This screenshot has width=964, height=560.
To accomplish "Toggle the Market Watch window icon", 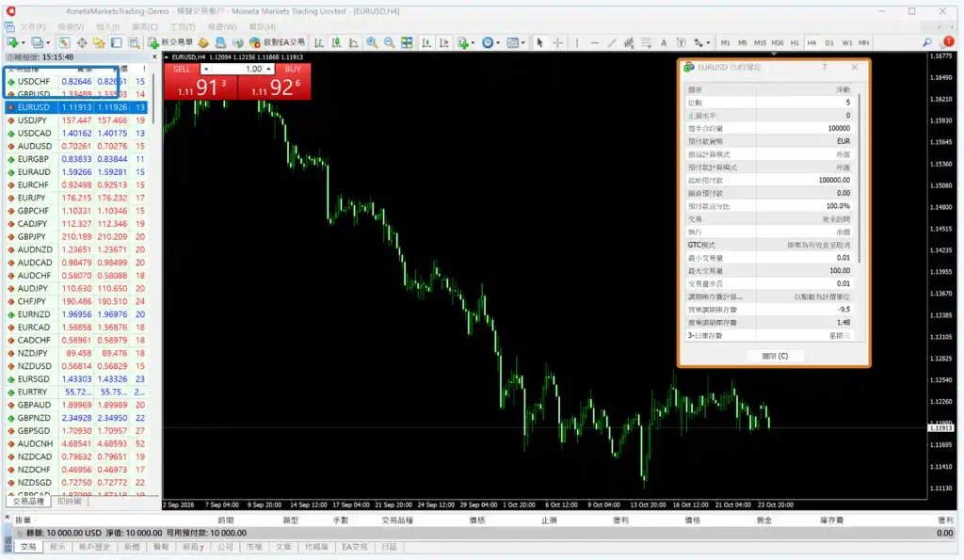I will click(x=64, y=42).
